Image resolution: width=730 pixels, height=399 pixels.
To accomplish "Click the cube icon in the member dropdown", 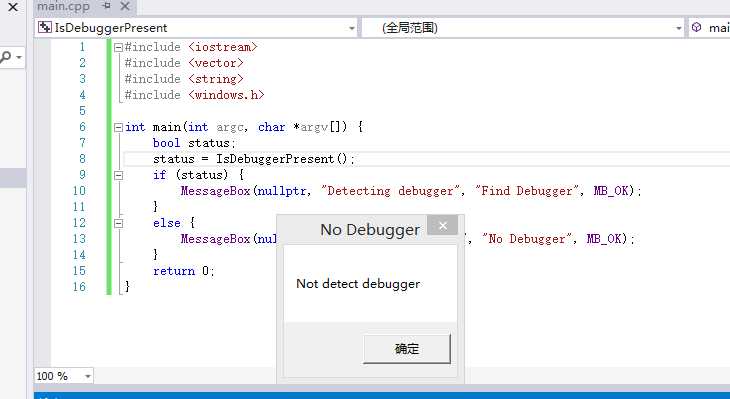I will [696, 27].
